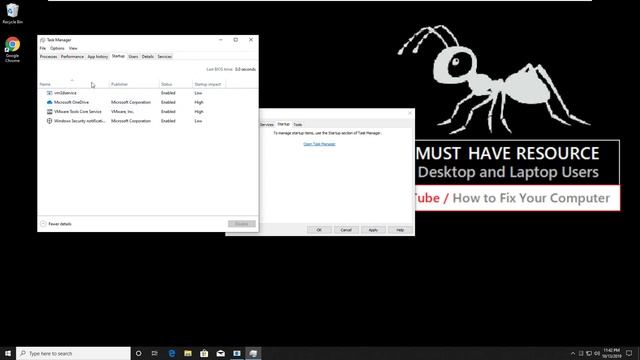Open Microsoft Store from the taskbar

tap(204, 353)
